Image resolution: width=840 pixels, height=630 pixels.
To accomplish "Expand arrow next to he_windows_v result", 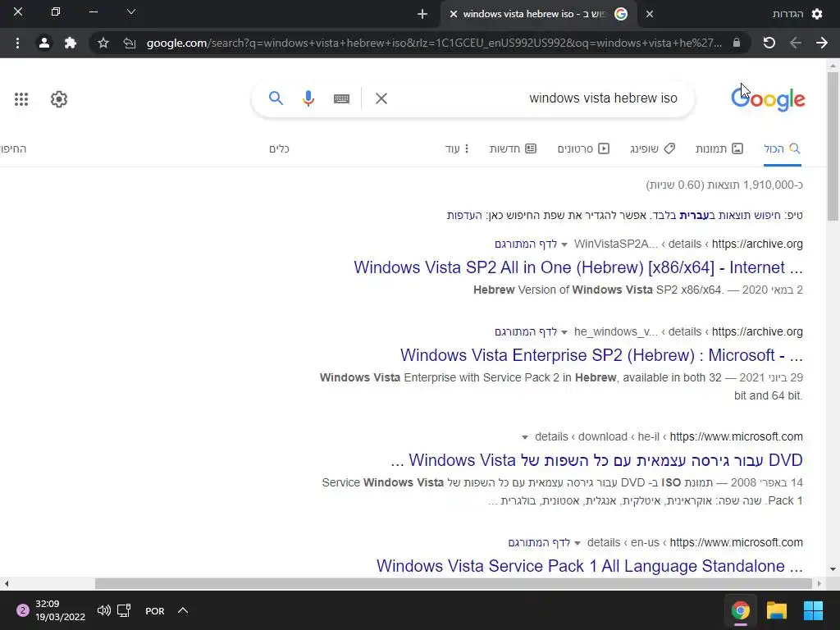I will [564, 333].
